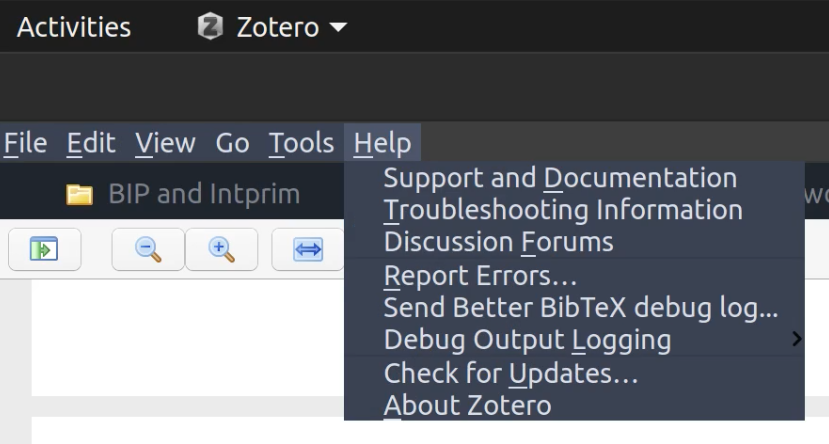
Task: Open the Activities overview
Action: point(73,27)
